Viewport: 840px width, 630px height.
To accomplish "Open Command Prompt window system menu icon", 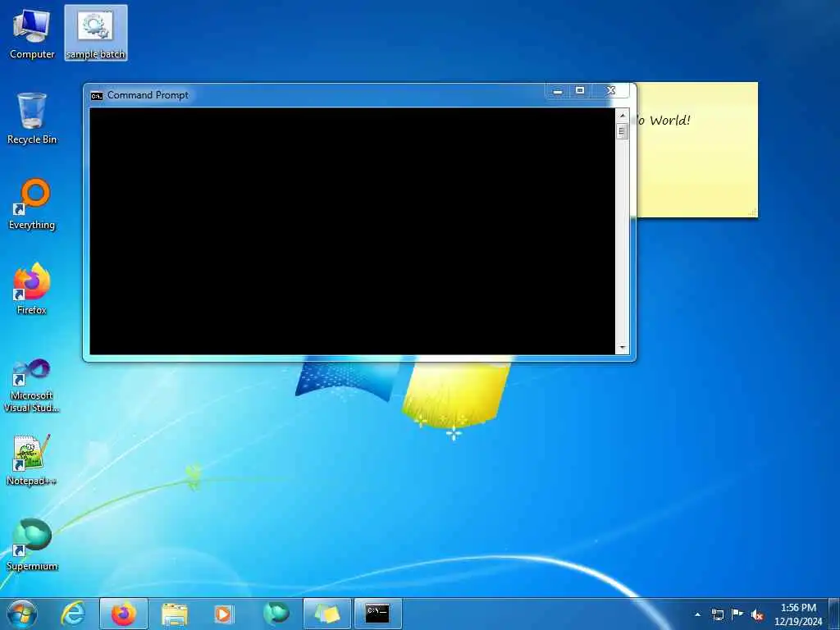I will click(97, 96).
